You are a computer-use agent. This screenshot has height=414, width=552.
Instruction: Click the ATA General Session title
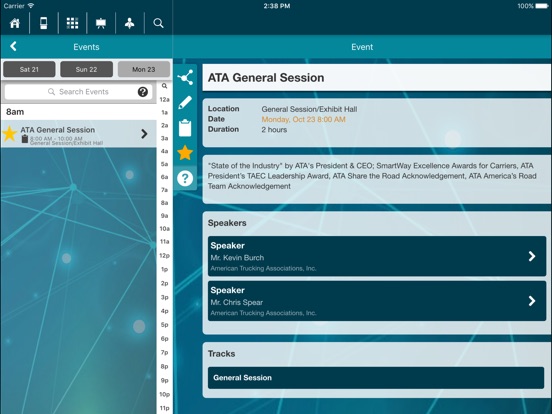[x=266, y=78]
